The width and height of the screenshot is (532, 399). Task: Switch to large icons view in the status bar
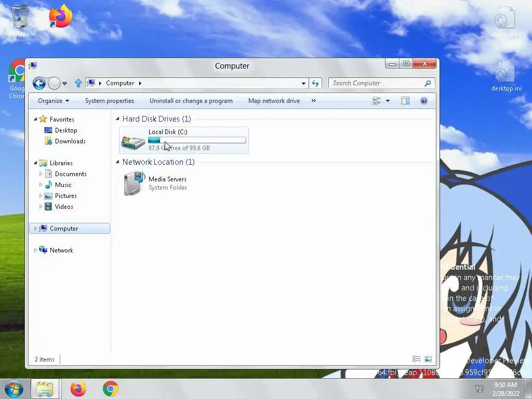click(428, 359)
